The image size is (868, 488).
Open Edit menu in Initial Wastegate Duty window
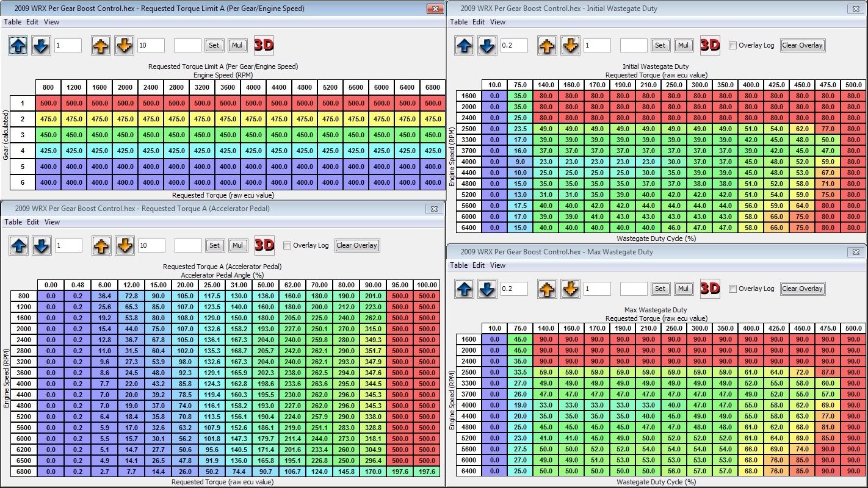tap(479, 22)
